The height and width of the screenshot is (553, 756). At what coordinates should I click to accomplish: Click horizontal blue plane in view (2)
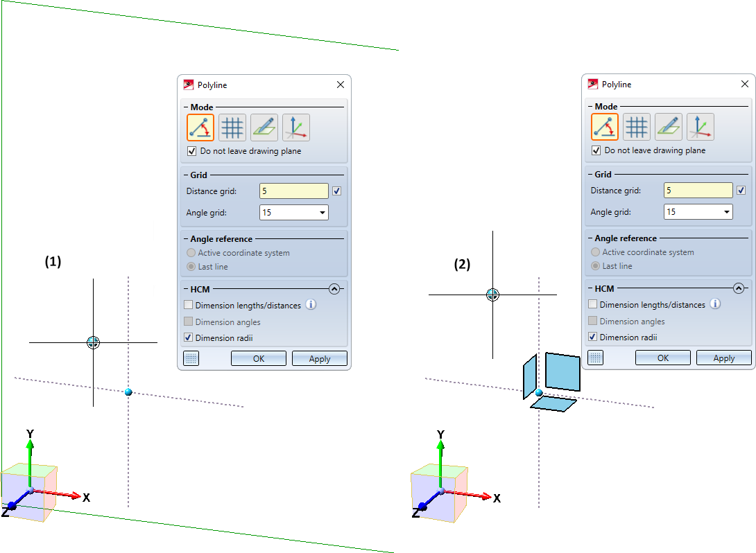coord(553,404)
